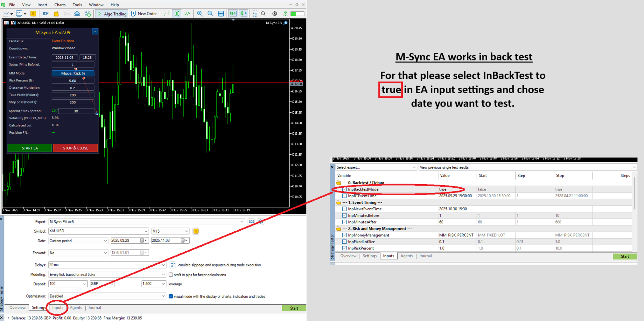Screen dimensions: 644x321
Task: Toggle the InpRiskPercent checkbox
Action: pos(344,248)
